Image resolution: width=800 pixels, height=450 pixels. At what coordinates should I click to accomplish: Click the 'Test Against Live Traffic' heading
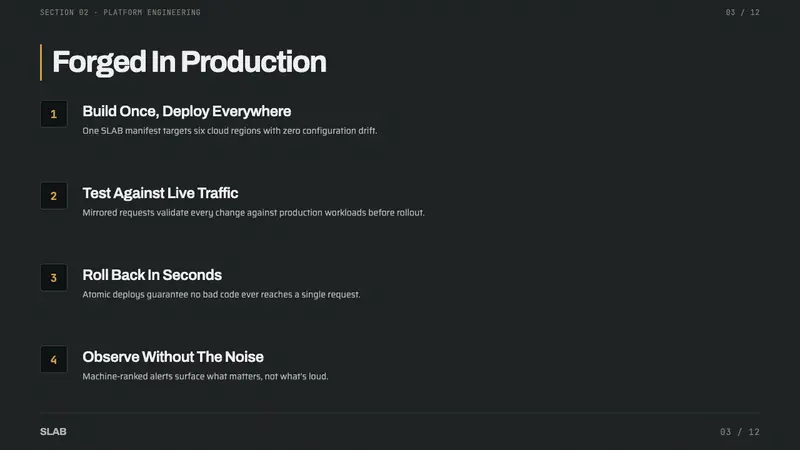(x=160, y=193)
